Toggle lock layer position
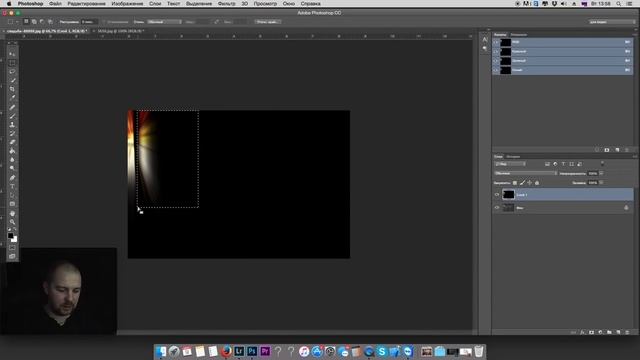Screen dimensions: 640x360 [529, 183]
